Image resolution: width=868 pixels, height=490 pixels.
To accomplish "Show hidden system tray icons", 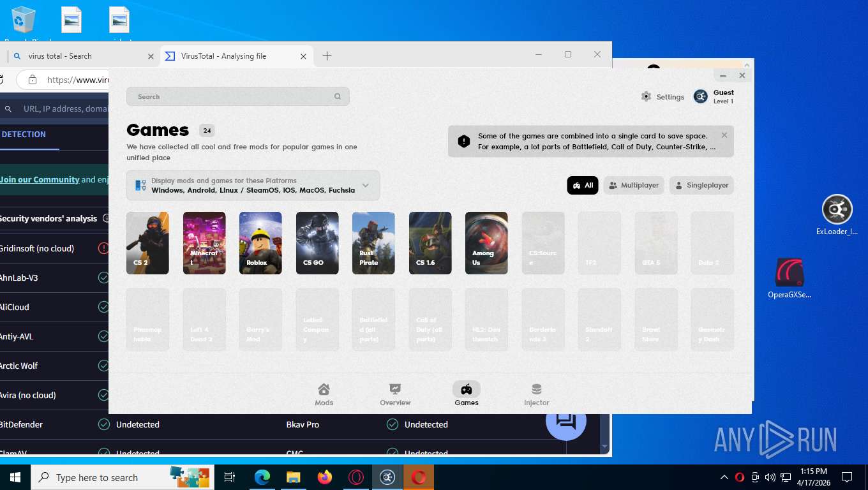I will 724,477.
